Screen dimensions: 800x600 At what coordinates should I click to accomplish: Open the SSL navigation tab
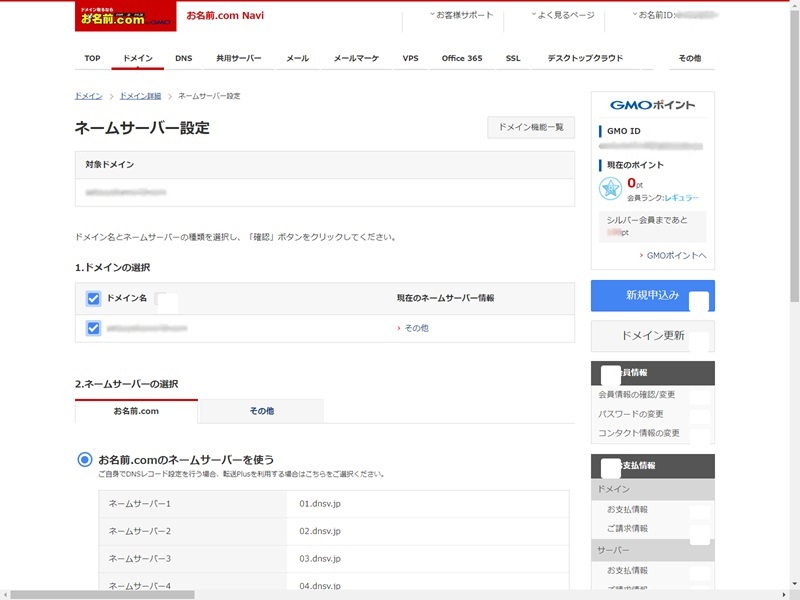pyautogui.click(x=513, y=58)
